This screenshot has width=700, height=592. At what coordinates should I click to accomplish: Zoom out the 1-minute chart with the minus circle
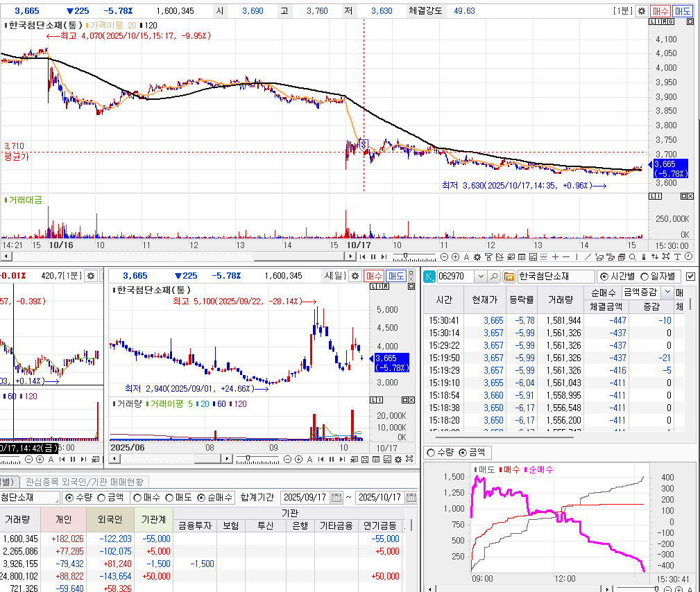tap(444, 256)
